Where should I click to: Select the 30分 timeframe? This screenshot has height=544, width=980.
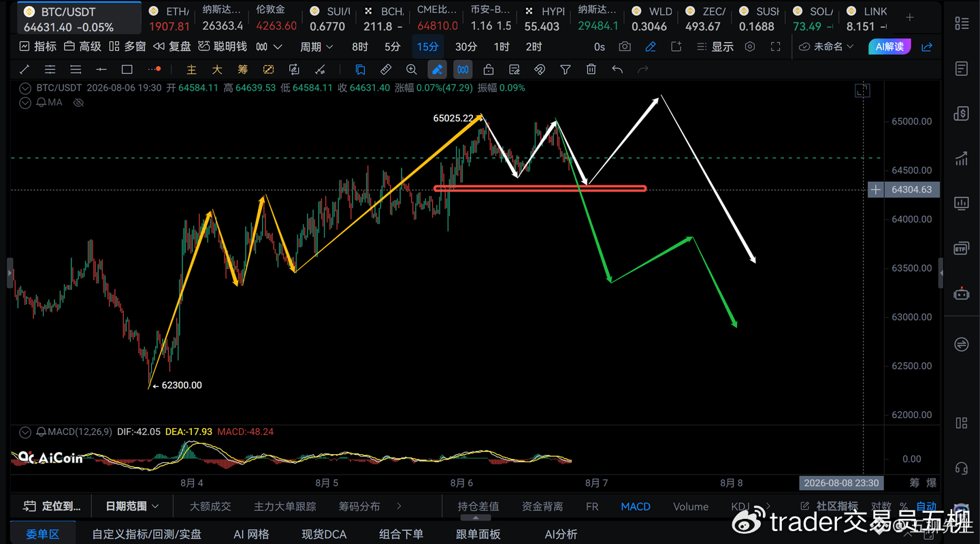point(466,46)
